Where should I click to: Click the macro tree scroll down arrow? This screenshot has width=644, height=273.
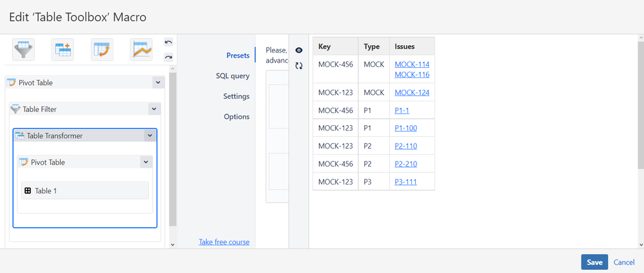173,244
